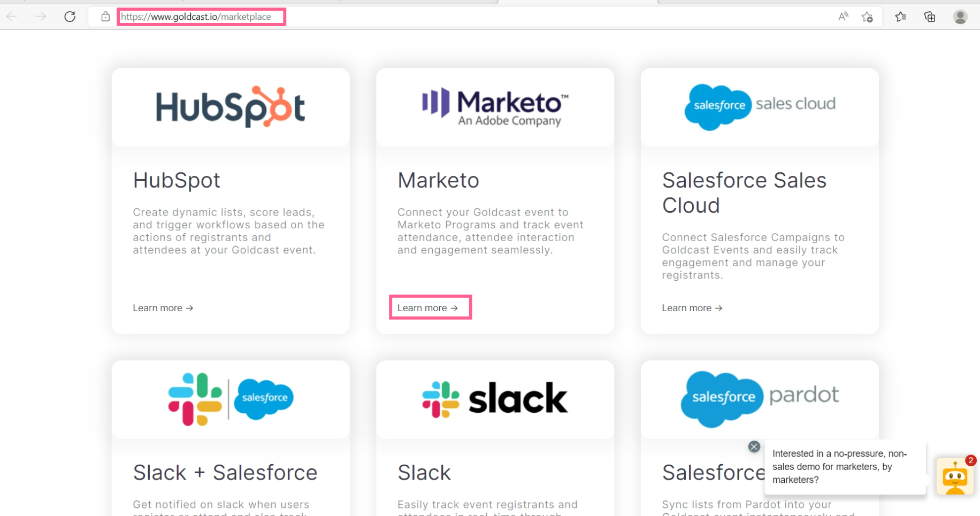Open the chatbot robot icon
The width and height of the screenshot is (980, 516).
click(x=955, y=476)
